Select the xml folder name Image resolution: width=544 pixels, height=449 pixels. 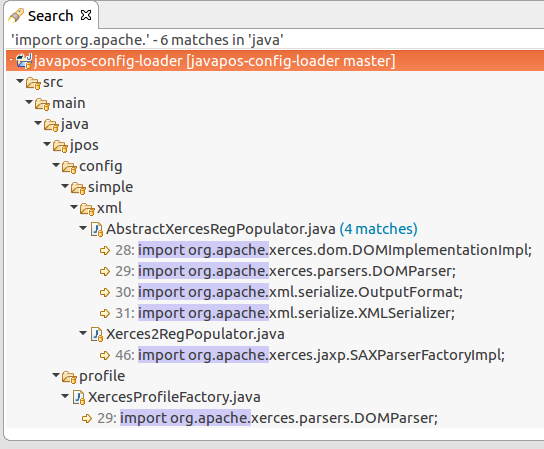[x=110, y=208]
